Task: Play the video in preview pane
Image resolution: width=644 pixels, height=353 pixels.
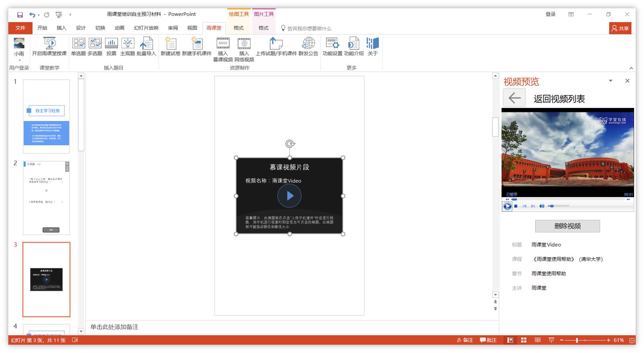Action: coord(507,206)
